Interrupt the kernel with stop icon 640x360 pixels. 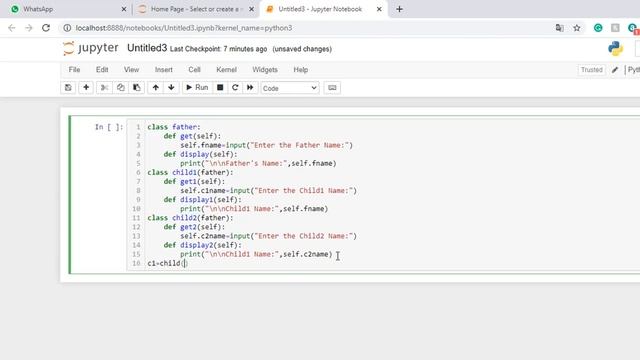coord(220,88)
